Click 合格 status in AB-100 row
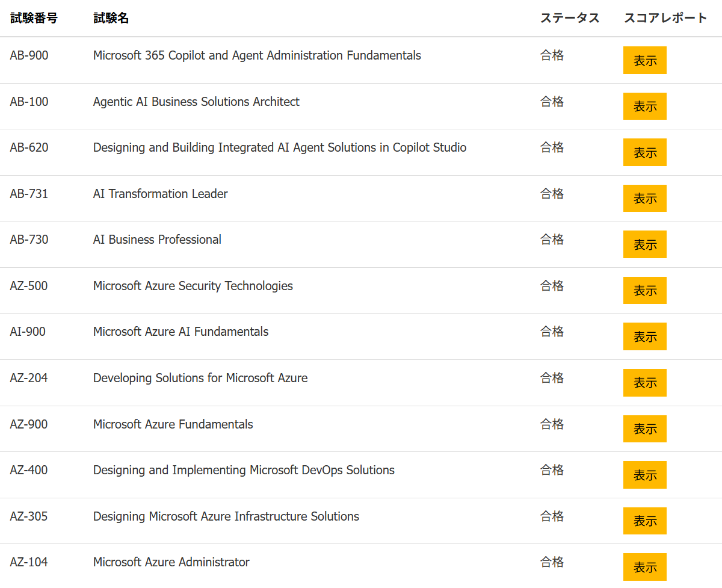 [x=552, y=102]
